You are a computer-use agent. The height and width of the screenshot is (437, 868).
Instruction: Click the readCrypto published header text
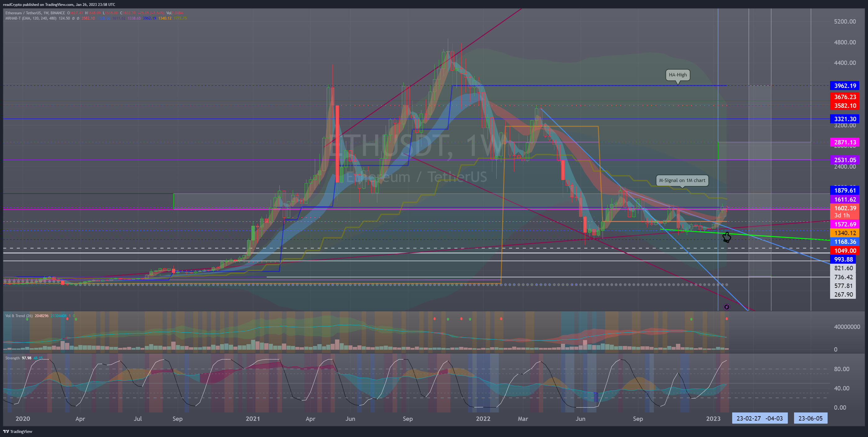click(59, 4)
